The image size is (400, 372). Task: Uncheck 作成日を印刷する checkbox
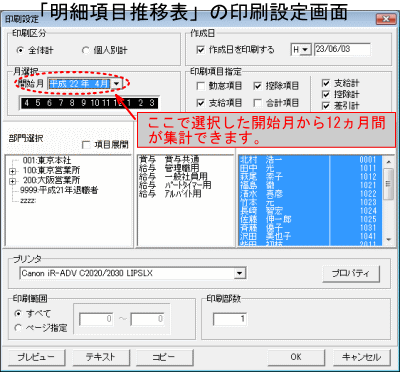[x=201, y=50]
